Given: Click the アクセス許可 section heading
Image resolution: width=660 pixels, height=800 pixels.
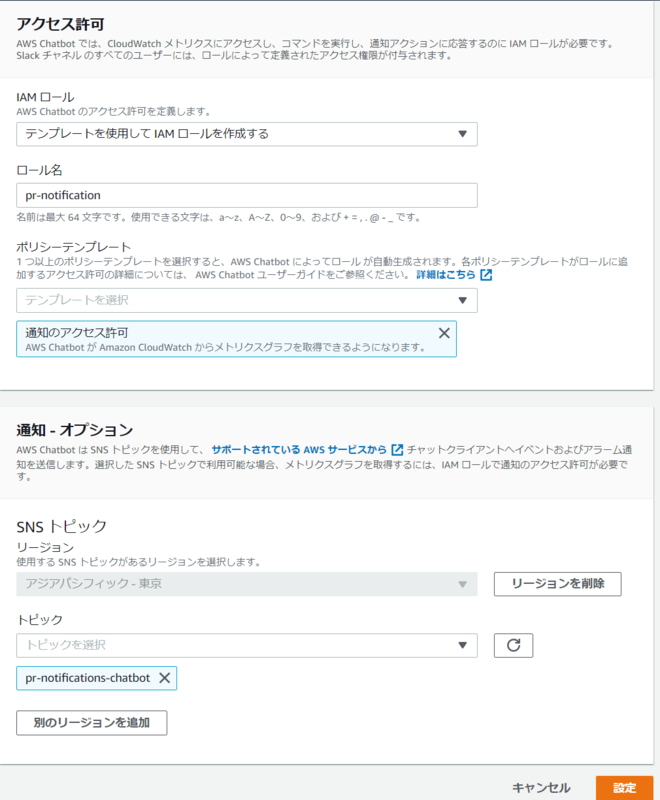Looking at the screenshot, I should point(60,24).
